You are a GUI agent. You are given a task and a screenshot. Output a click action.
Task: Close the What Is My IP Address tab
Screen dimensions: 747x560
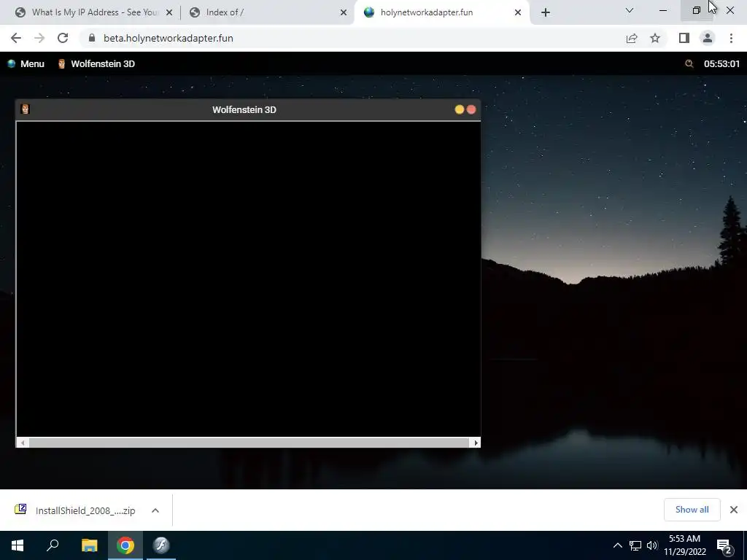coord(169,12)
